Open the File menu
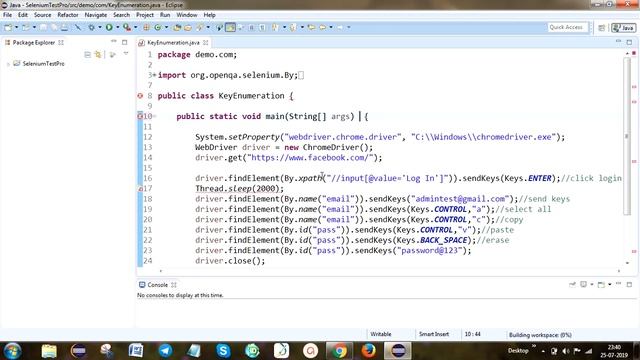Viewport: 640px width, 360px height. pyautogui.click(x=7, y=15)
